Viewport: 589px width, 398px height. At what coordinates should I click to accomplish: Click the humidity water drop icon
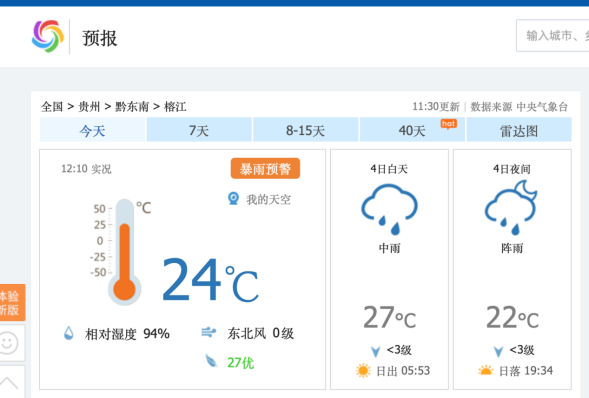click(69, 333)
